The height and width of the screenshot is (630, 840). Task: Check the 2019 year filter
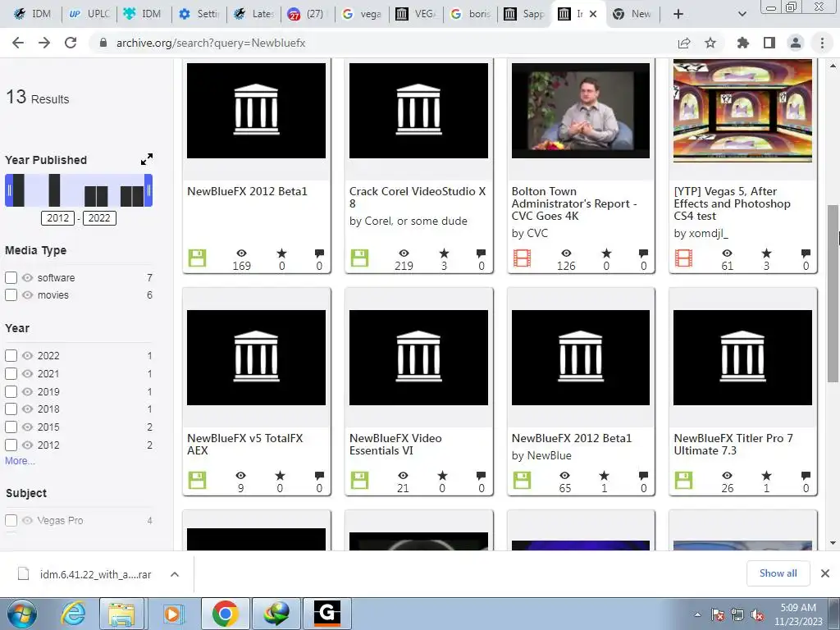pos(11,391)
